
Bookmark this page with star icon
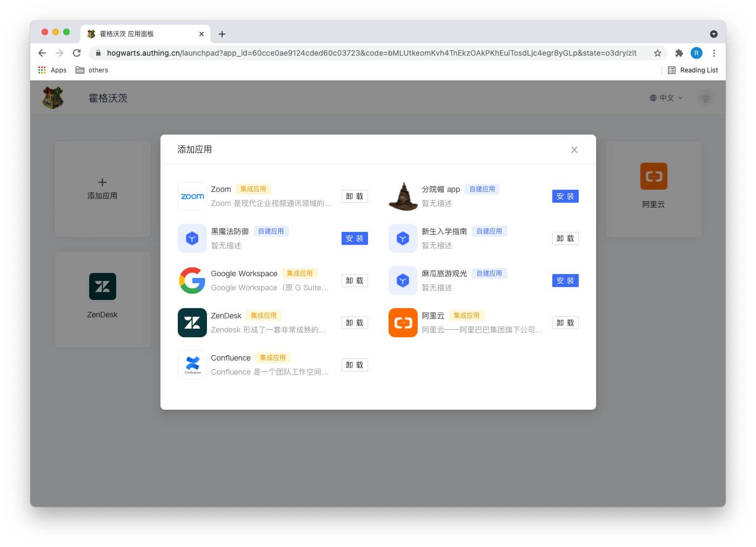coord(658,53)
